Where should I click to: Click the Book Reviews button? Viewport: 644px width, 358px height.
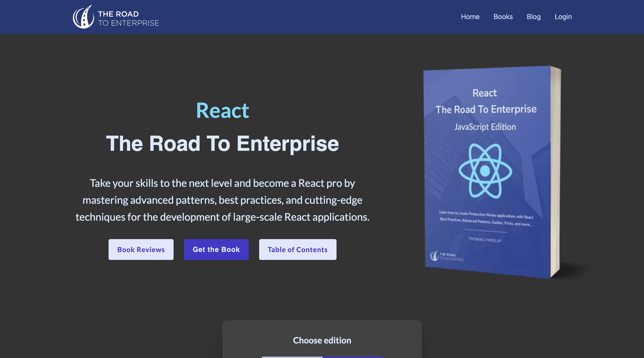(141, 249)
